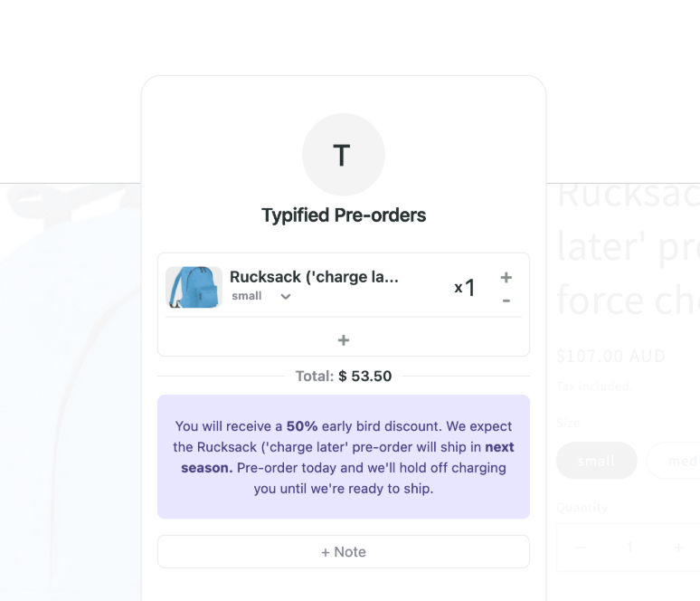The width and height of the screenshot is (700, 601).
Task: Click the plus row below the rucksack item
Action: pyautogui.click(x=344, y=340)
